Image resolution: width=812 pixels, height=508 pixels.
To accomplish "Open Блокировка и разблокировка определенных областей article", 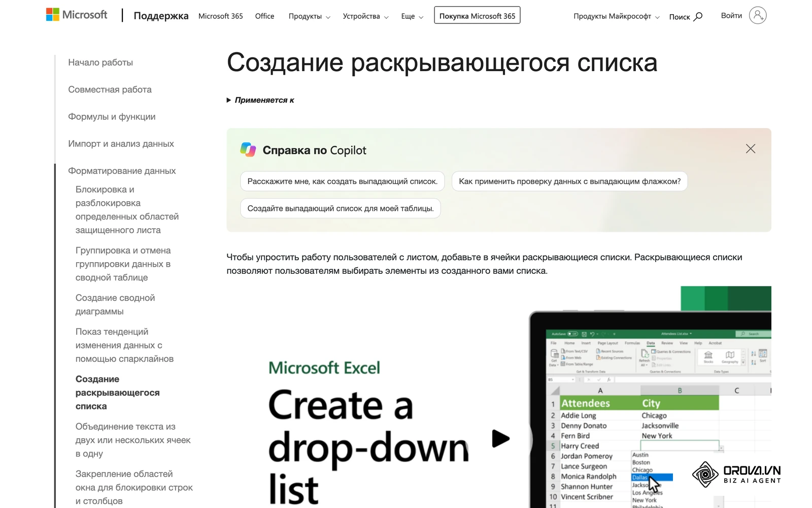I will click(127, 210).
